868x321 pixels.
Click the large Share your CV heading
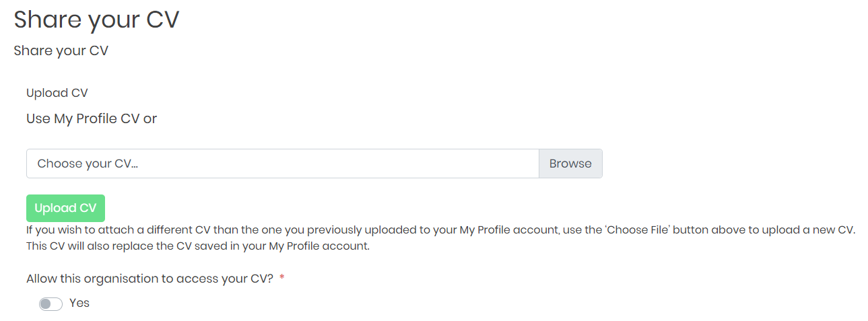tap(96, 20)
